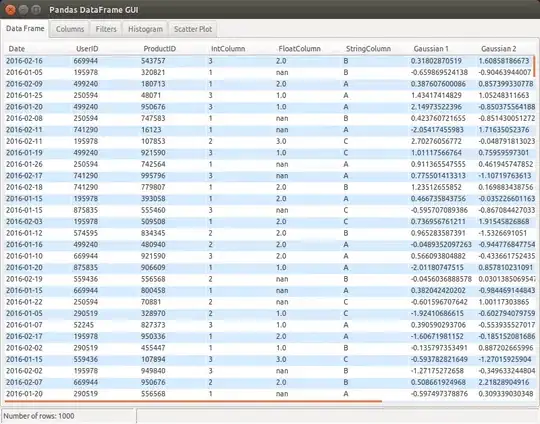Select the Gaussian 1 cell 2.70276056772
540x424 pixels.
pyautogui.click(x=436, y=141)
